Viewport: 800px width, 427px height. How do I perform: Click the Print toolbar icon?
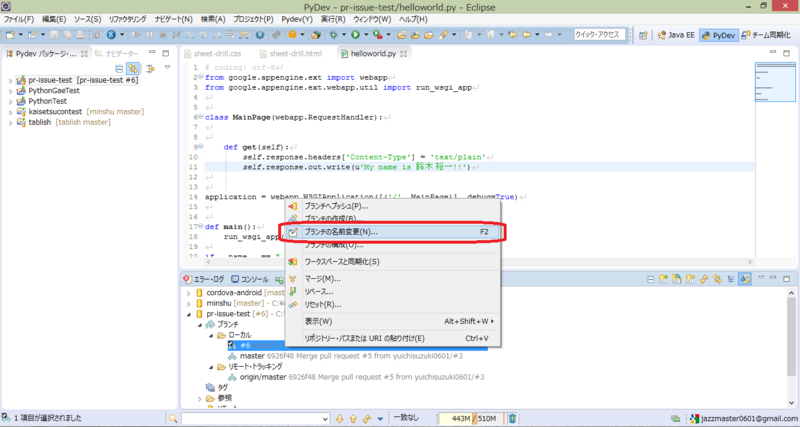click(81, 35)
